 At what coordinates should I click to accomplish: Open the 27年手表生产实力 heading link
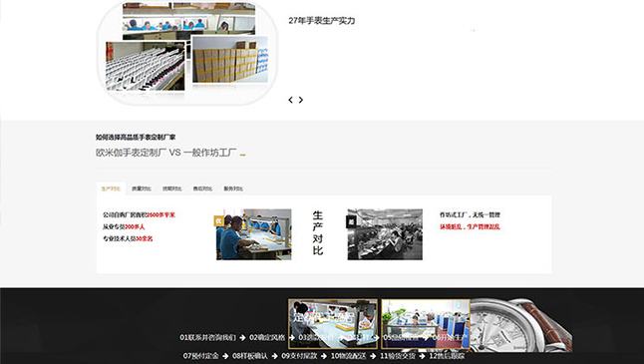pos(322,21)
